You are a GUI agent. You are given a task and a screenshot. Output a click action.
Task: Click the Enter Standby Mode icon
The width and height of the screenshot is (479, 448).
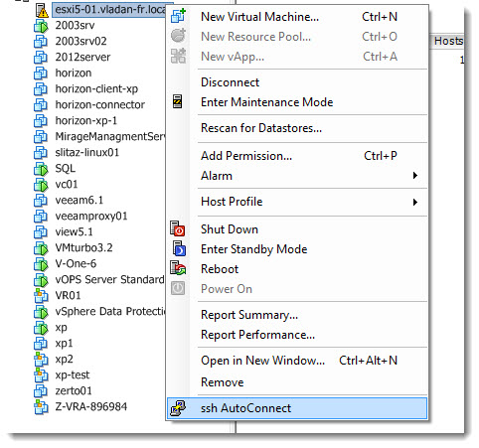pos(179,248)
